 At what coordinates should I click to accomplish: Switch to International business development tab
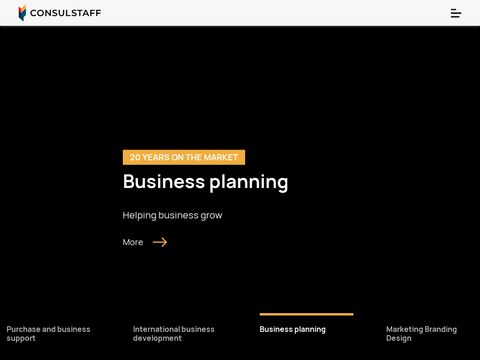(x=174, y=334)
